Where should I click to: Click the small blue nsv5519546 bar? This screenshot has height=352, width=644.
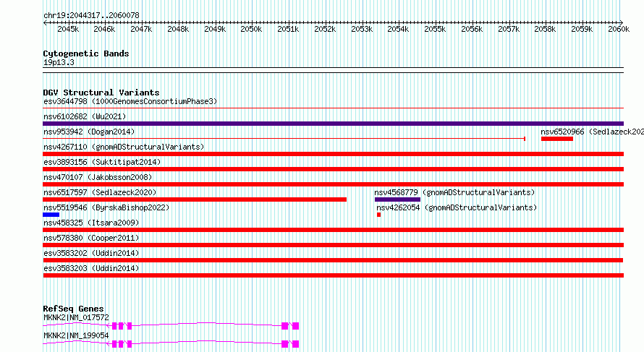pyautogui.click(x=51, y=215)
